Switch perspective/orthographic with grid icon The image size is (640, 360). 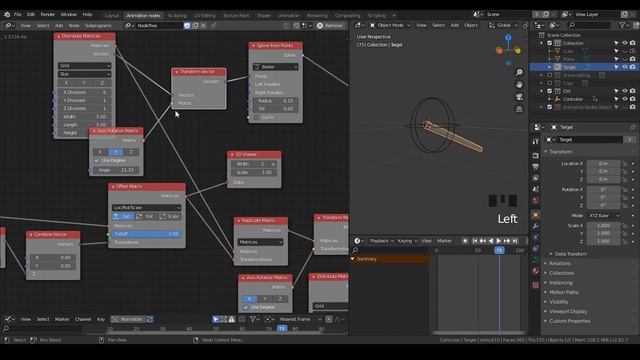click(x=519, y=109)
